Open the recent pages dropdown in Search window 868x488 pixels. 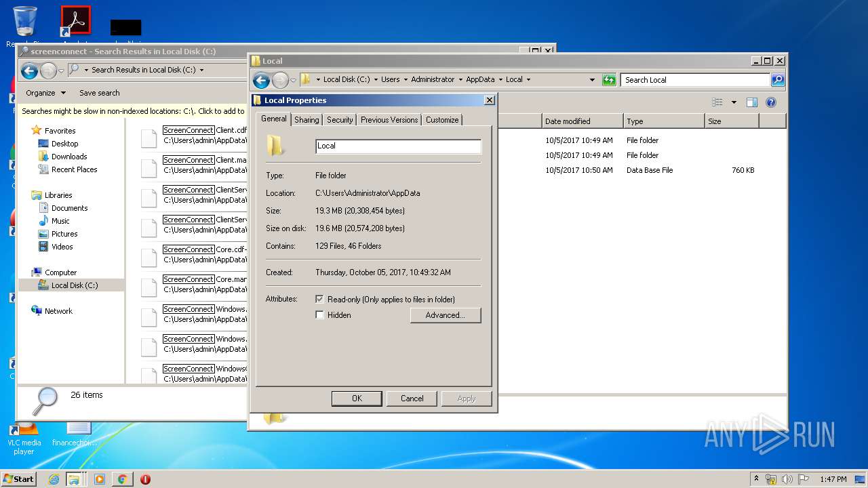(x=61, y=70)
